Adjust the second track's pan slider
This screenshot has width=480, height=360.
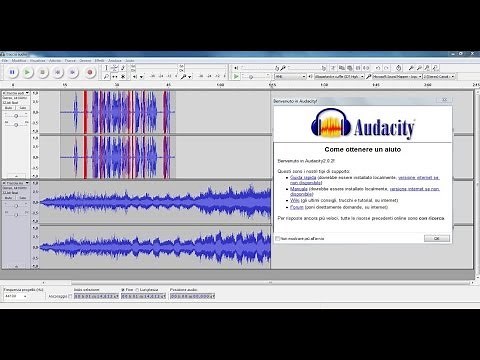(x=16, y=215)
